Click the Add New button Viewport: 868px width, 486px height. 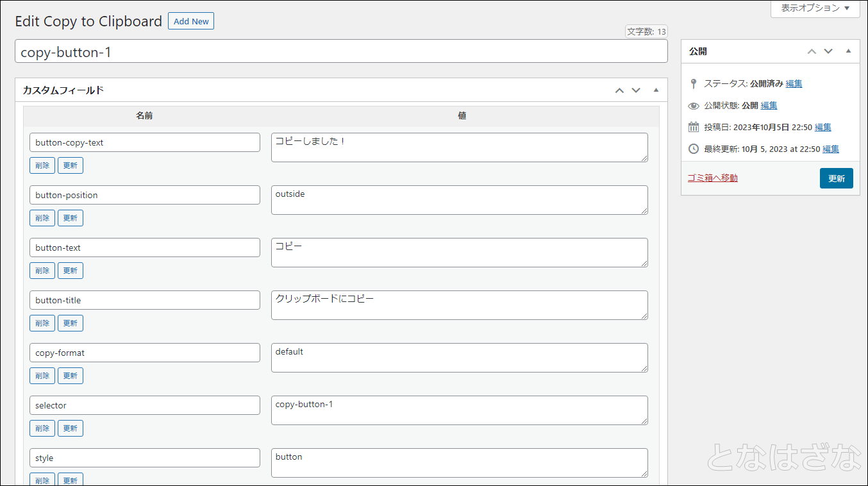click(191, 21)
